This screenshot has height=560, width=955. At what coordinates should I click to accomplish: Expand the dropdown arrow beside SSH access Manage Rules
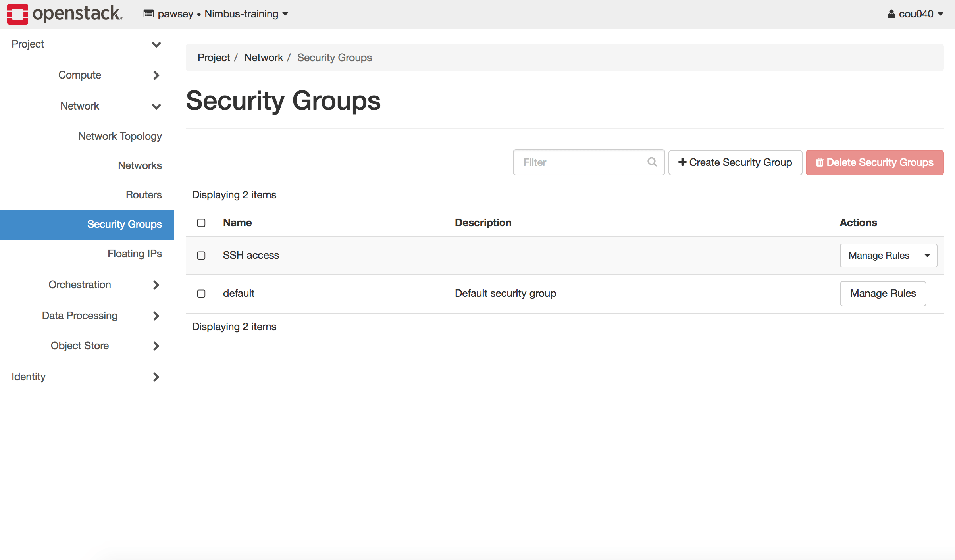(x=928, y=256)
